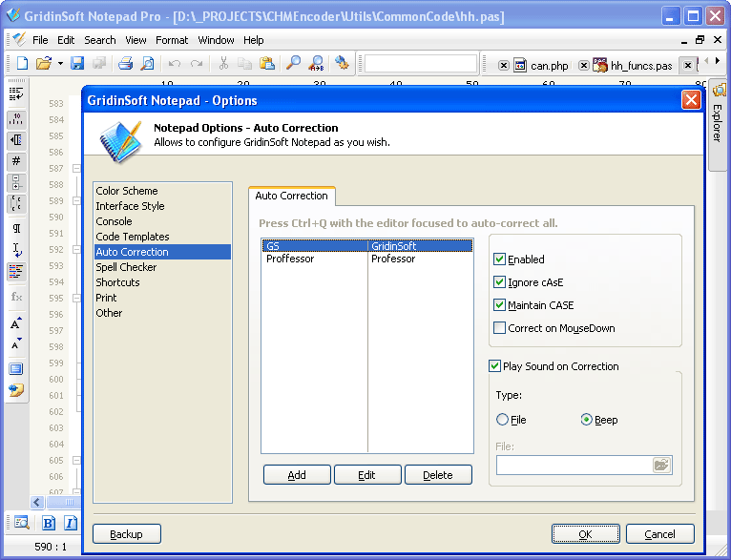Image resolution: width=731 pixels, height=560 pixels.
Task: Decrease font size with small A icon
Action: [16, 343]
